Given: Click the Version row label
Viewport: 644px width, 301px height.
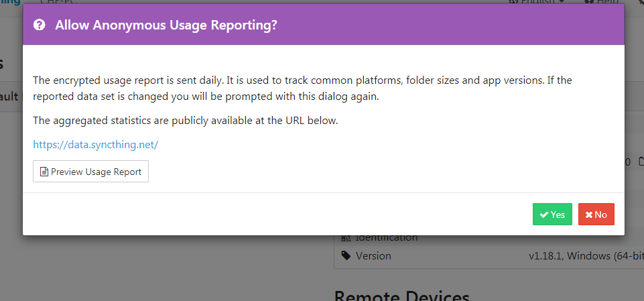Looking at the screenshot, I should coord(373,255).
